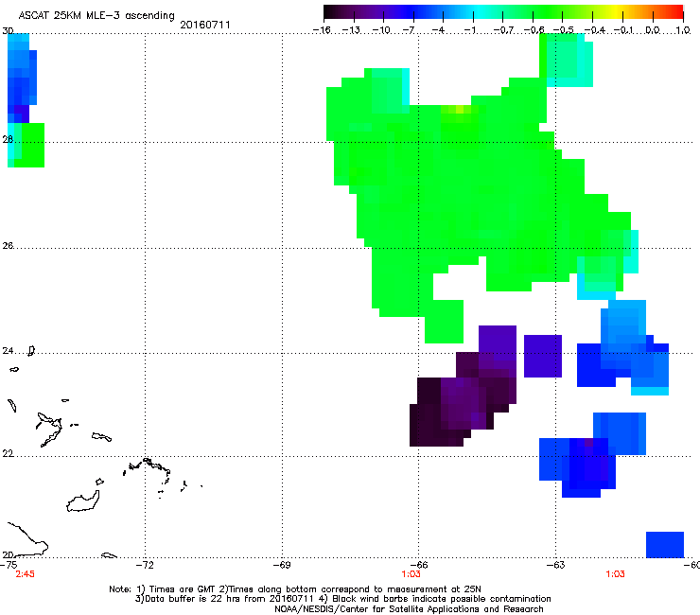Pick the red end of the color bar
Screen dimensions: 700x615
point(678,12)
